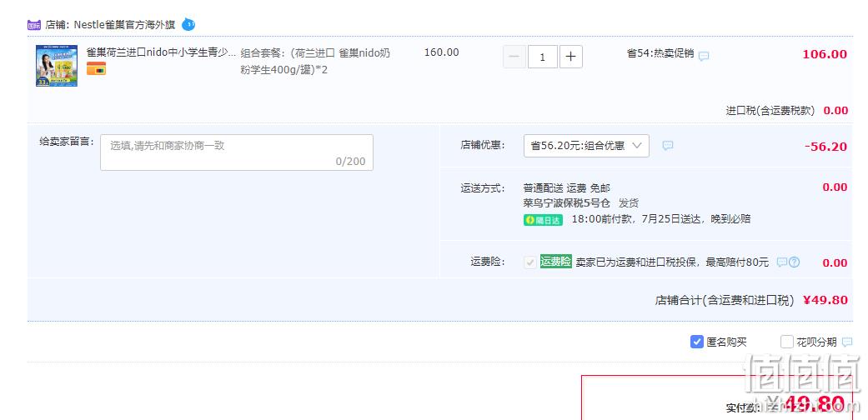The image size is (868, 420).
Task: Decrease quantity with the minus button
Action: tap(514, 57)
